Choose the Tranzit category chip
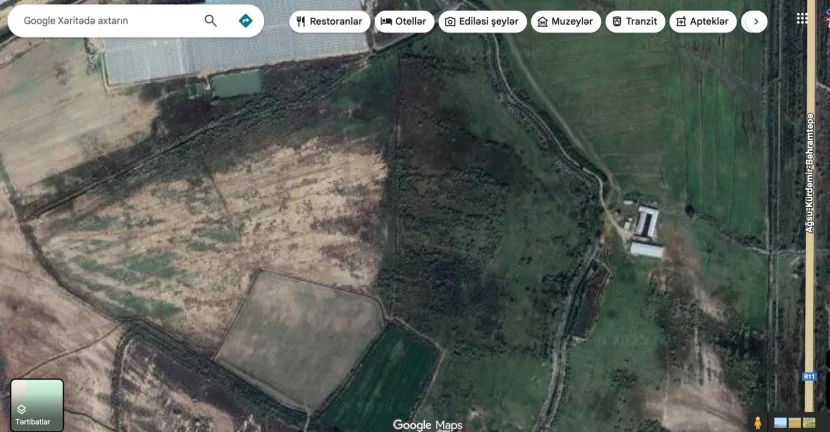Screen dimensions: 830x432 635,22
